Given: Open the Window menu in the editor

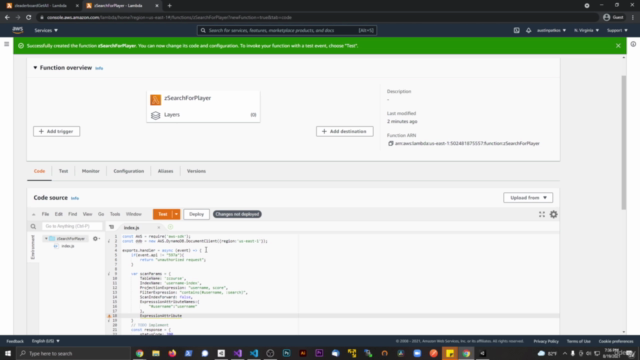Looking at the screenshot, I should coord(133,214).
